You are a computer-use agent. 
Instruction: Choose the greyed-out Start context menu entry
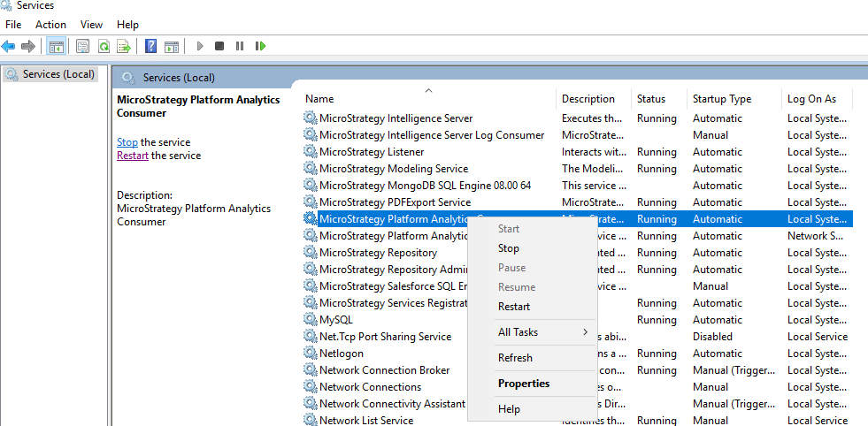(532, 229)
